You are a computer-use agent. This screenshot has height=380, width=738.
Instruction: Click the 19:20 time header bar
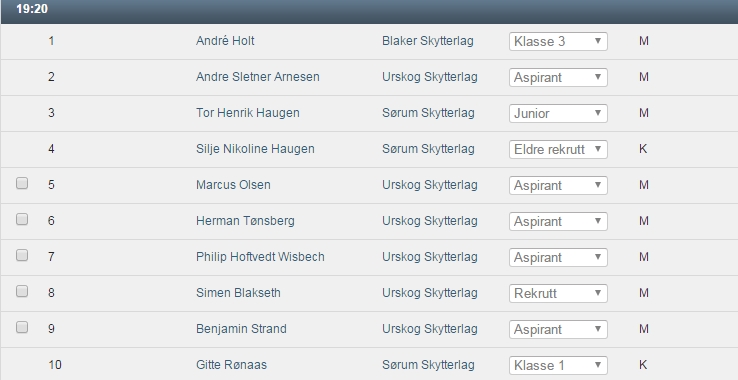(369, 11)
